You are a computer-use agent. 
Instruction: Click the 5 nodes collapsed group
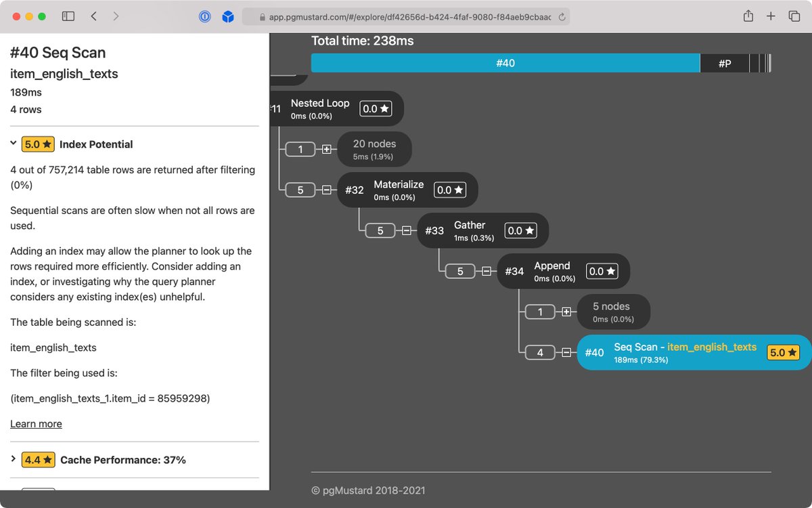613,312
